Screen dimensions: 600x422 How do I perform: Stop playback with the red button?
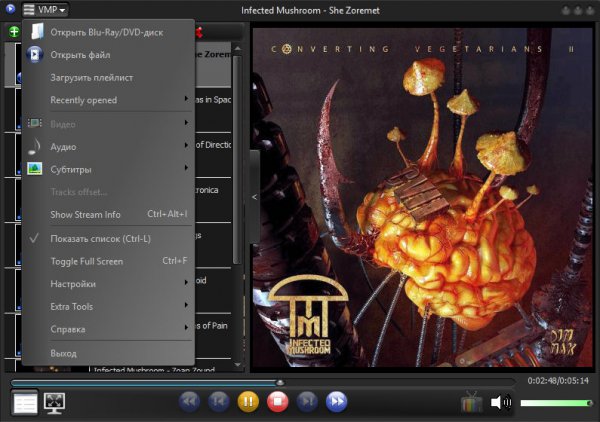(278, 401)
